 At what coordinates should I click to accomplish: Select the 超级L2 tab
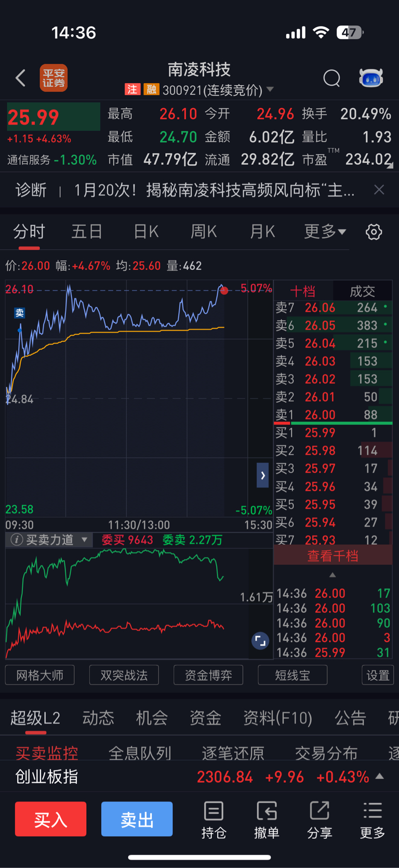[35, 718]
